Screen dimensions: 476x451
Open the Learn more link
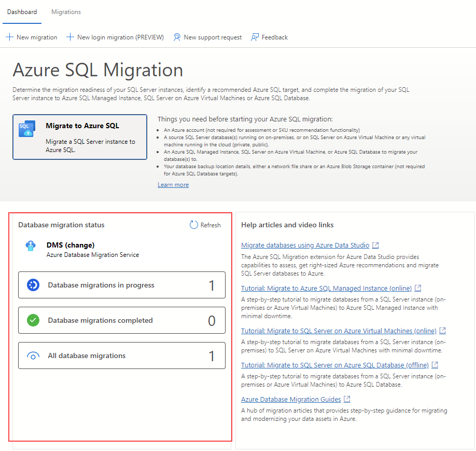click(x=173, y=184)
